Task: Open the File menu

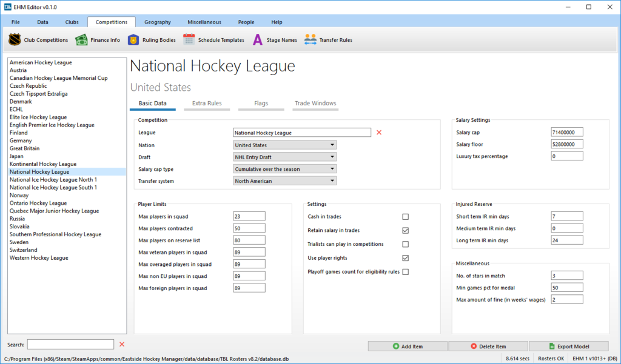Action: coord(15,22)
